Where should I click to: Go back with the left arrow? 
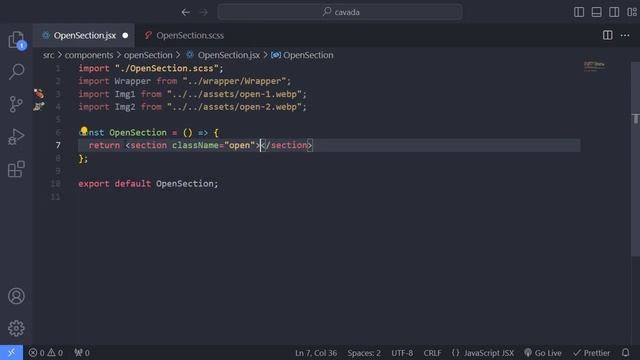[x=186, y=12]
